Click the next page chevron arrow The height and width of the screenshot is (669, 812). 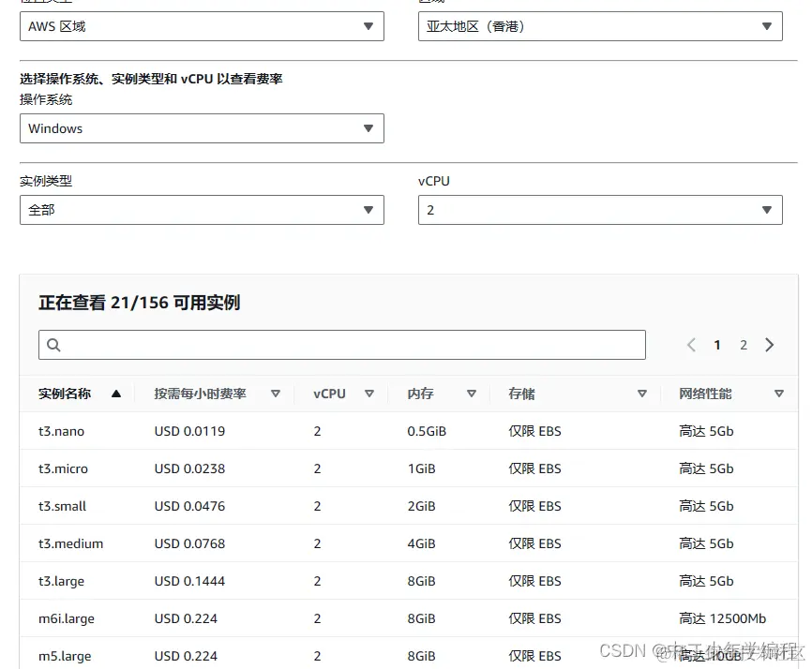pos(769,345)
